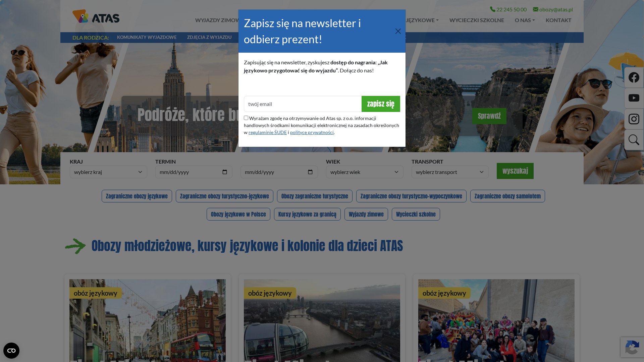Open WYCIECZKI SZKOLNE menu item
The height and width of the screenshot is (362, 644).
click(477, 20)
